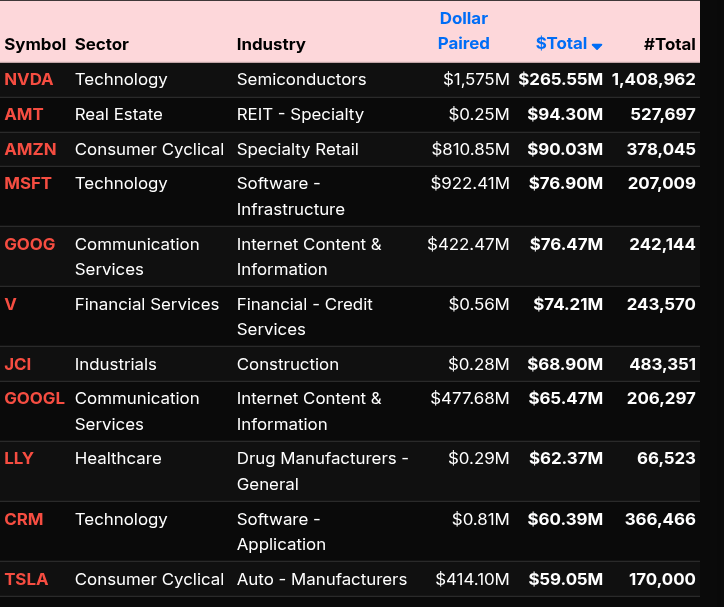The width and height of the screenshot is (724, 607).
Task: Select the JCI symbol link
Action: click(18, 364)
